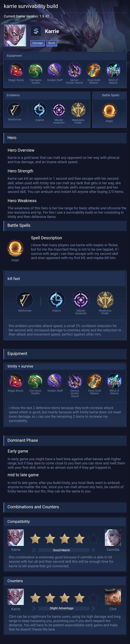This screenshot has height=644, width=130.
Task: Select the Burst tag under Karrie's name
Action: pos(52,43)
